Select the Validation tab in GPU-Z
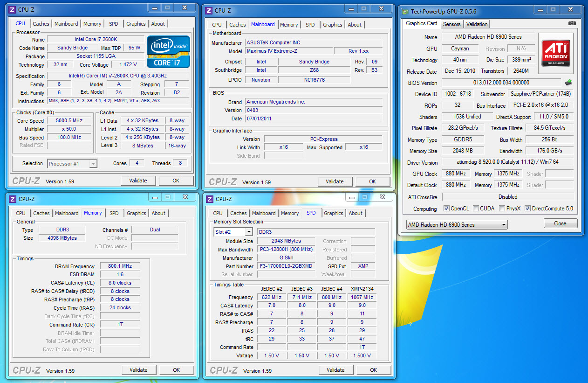The height and width of the screenshot is (383, 588). 477,24
